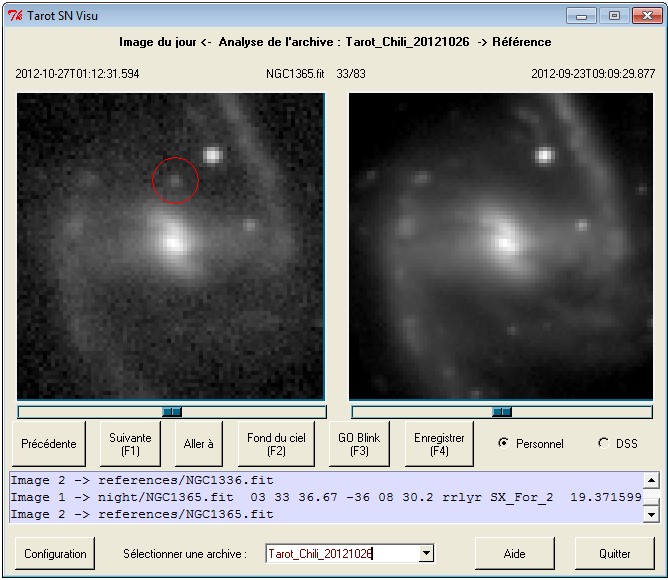Click the Précédente button
Viewport: 668px width, 580px height.
pyautogui.click(x=49, y=444)
